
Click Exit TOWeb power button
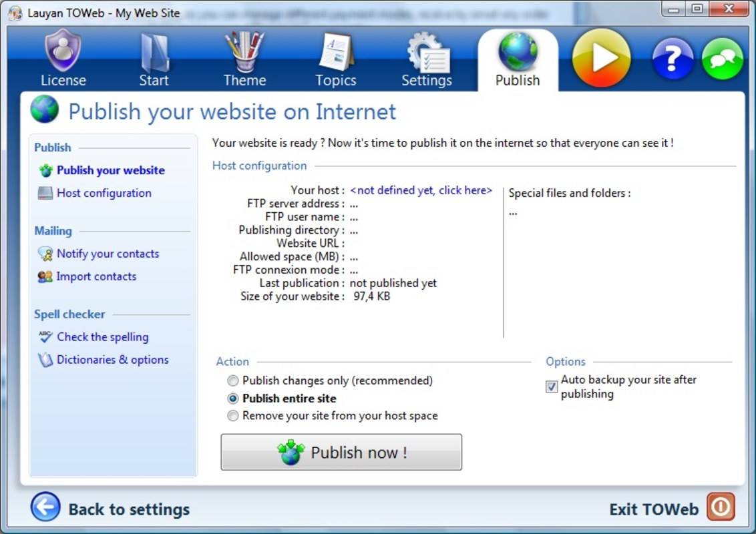coord(721,508)
